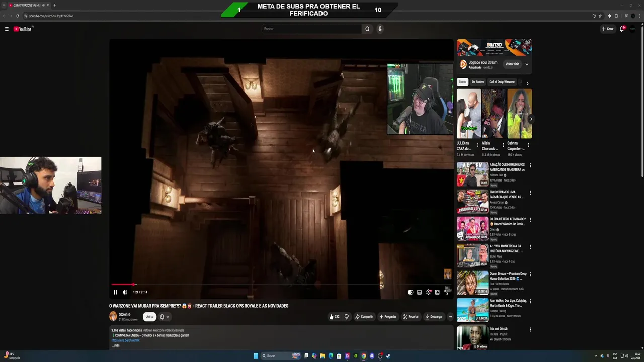Select the Todos filter chip
The height and width of the screenshot is (362, 644).
coord(462,82)
